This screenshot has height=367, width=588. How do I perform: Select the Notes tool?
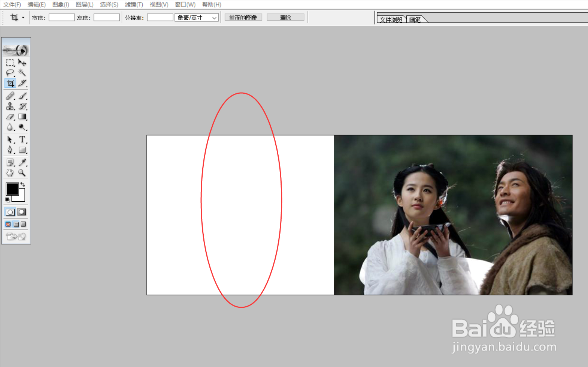coord(10,163)
